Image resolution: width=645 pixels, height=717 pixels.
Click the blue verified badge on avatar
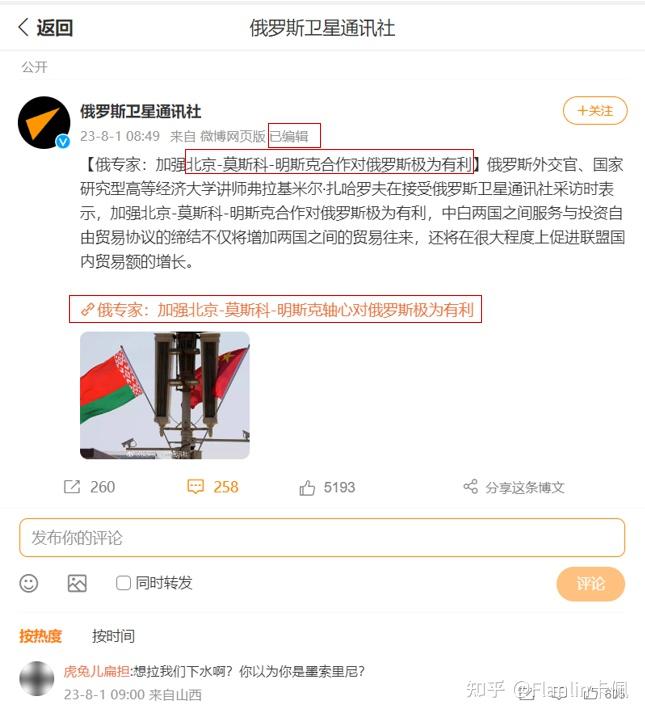pos(63,142)
